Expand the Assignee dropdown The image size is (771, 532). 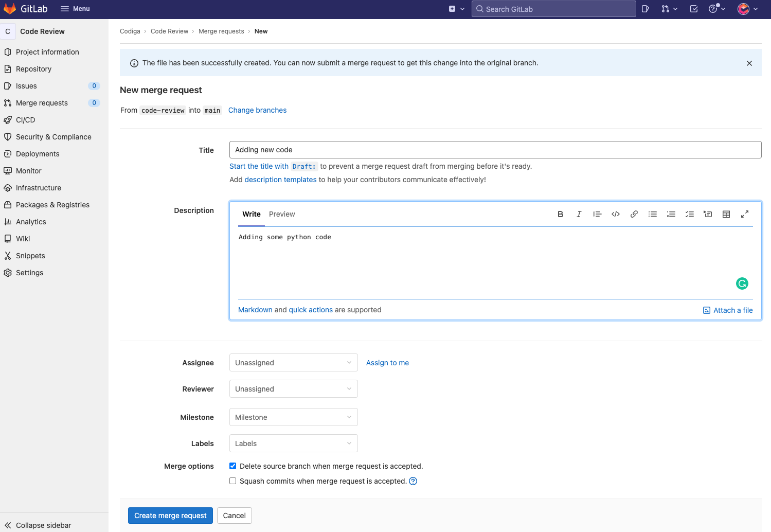[293, 363]
